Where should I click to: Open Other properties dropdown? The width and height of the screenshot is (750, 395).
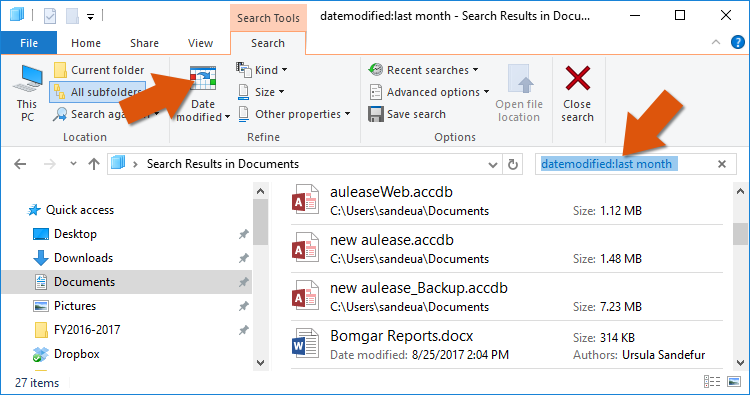[x=294, y=114]
